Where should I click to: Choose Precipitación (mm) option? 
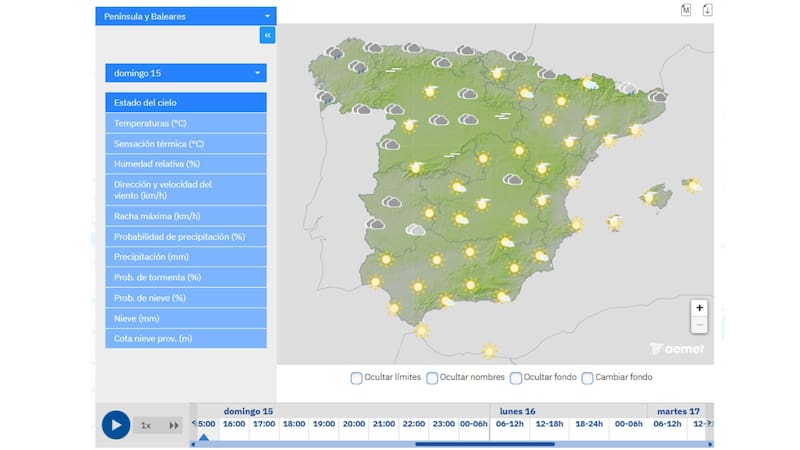tap(186, 257)
